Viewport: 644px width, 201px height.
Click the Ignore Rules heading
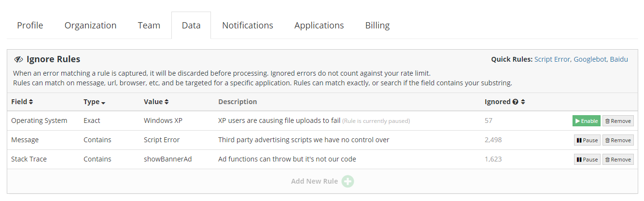click(53, 59)
